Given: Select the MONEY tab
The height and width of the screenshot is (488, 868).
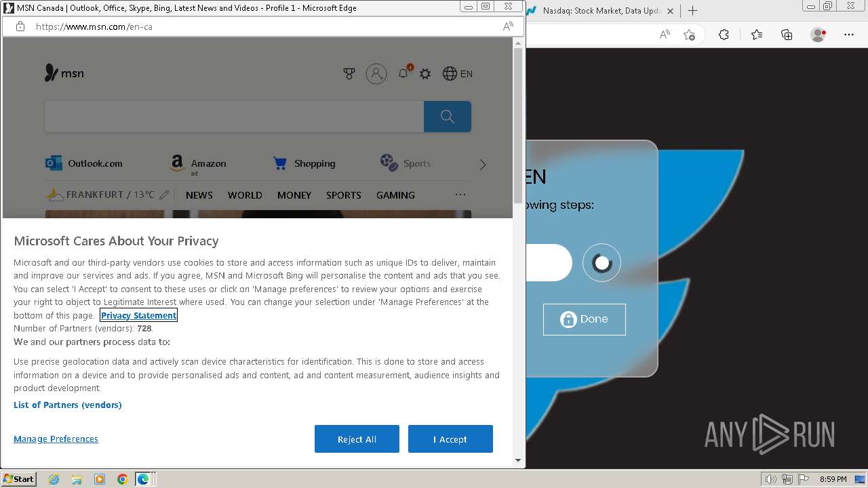Looking at the screenshot, I should pos(294,195).
